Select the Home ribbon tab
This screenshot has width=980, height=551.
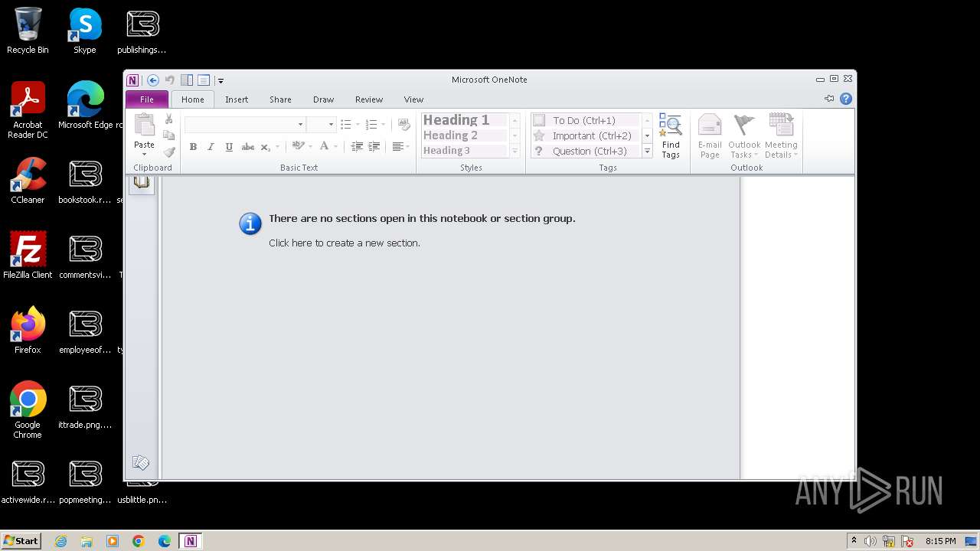coord(193,99)
